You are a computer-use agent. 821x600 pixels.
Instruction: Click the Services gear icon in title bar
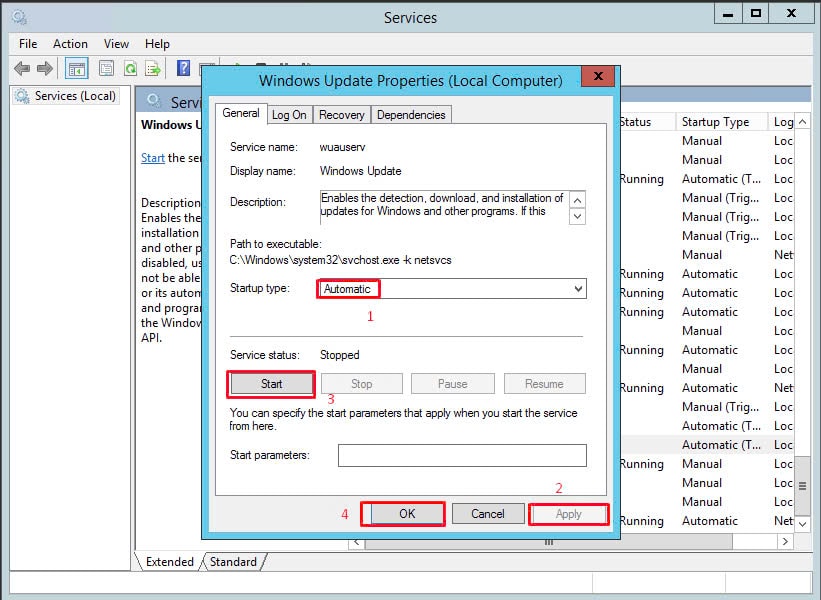tap(19, 18)
